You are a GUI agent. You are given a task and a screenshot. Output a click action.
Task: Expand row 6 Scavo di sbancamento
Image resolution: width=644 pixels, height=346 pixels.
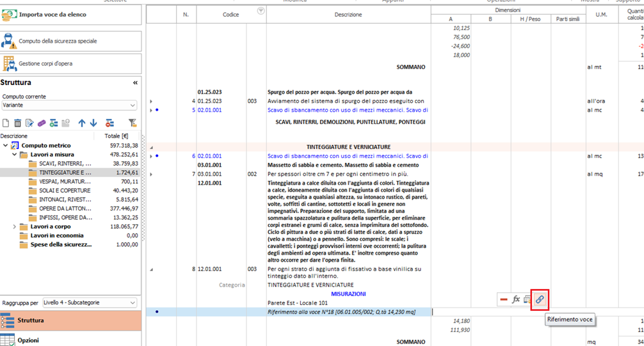point(151,156)
